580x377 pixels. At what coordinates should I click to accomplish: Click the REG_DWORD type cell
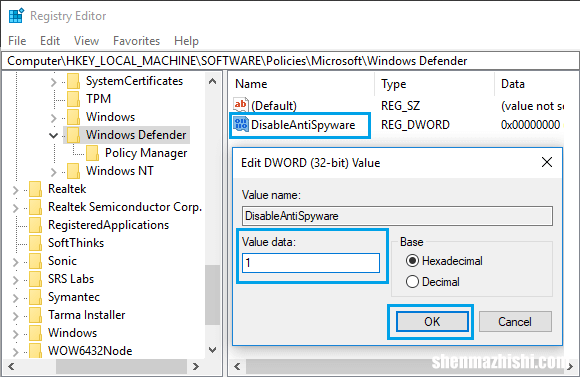415,125
